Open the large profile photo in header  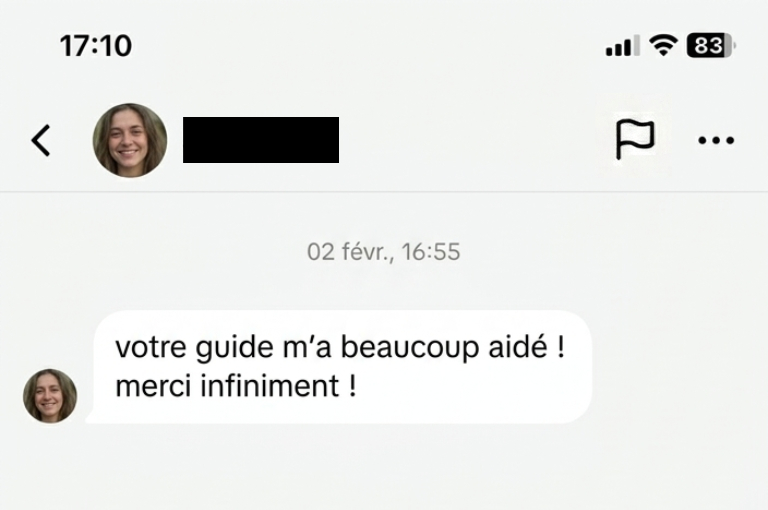pyautogui.click(x=130, y=140)
